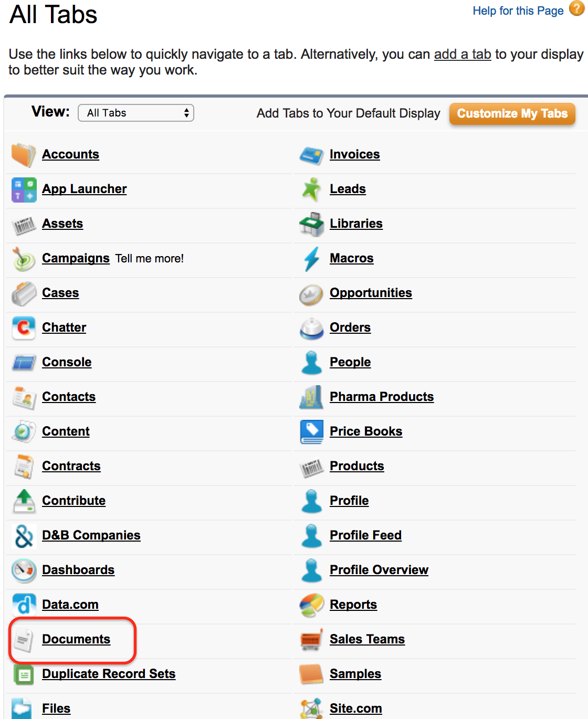Open the Pharma Products tab link
The height and width of the screenshot is (719, 588).
pyautogui.click(x=382, y=397)
